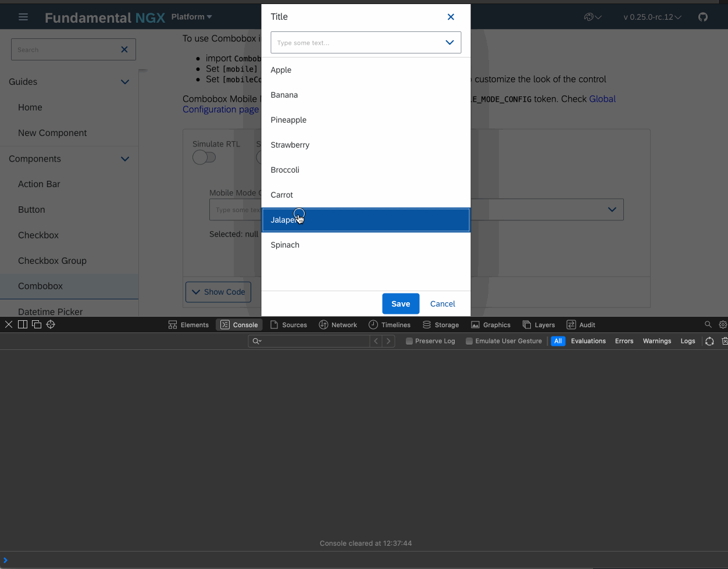The image size is (728, 569).
Task: Choose Pineapple from the list
Action: tap(366, 120)
